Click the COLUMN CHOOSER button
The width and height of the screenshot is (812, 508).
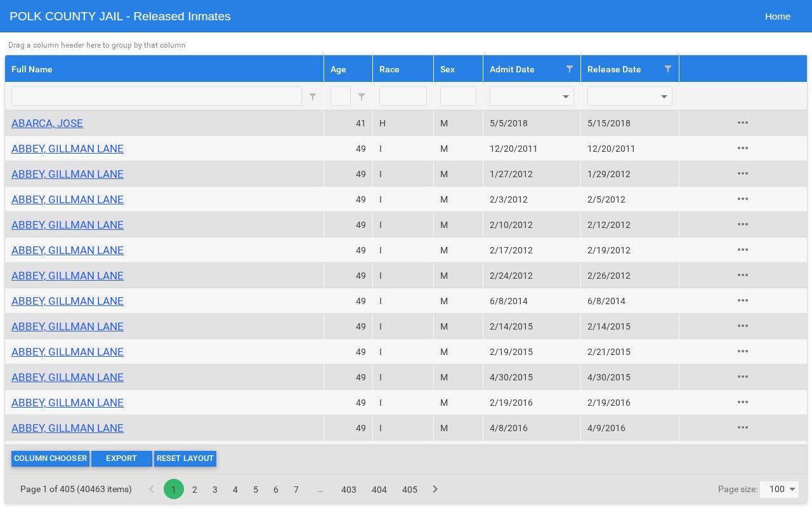pyautogui.click(x=50, y=458)
